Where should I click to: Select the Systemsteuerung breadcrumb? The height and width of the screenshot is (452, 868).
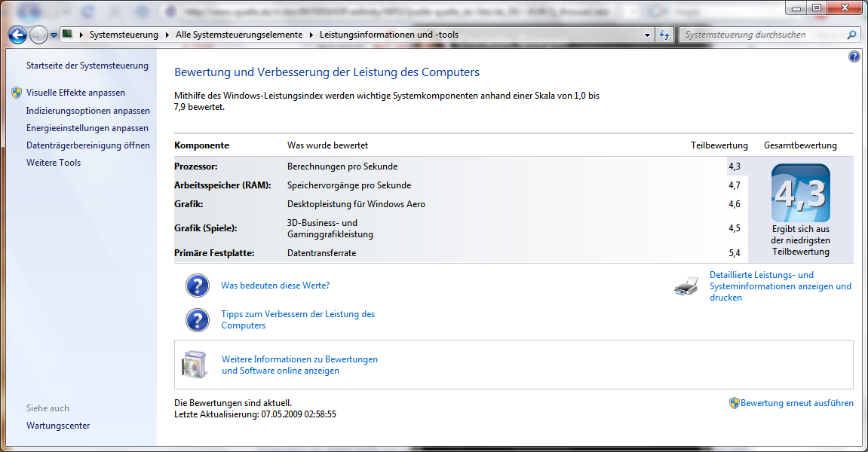pos(124,35)
